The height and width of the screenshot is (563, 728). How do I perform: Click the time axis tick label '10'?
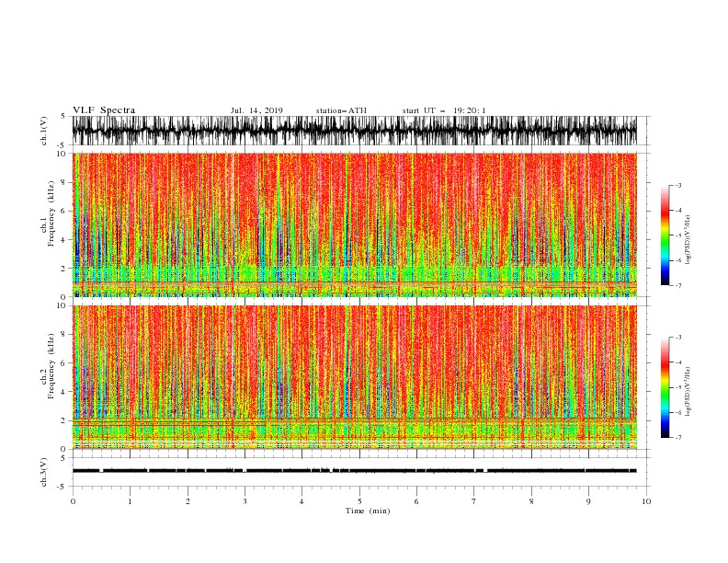point(646,501)
